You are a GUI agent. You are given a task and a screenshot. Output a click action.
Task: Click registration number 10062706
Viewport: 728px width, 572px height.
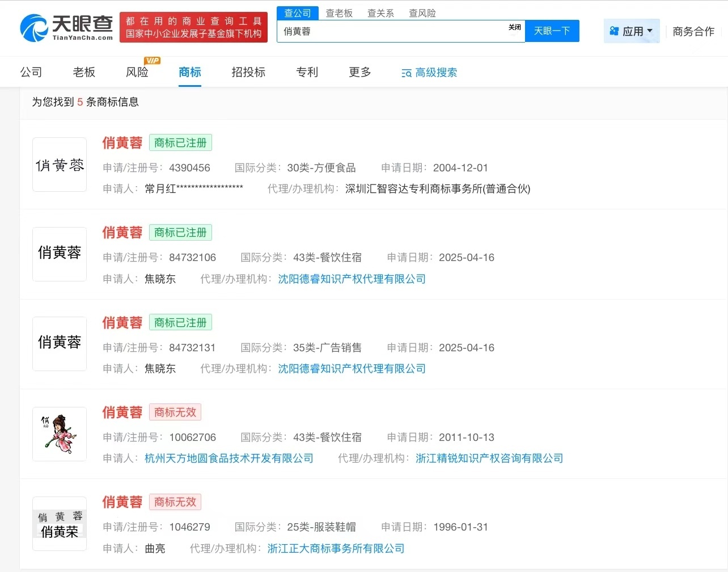pos(192,437)
